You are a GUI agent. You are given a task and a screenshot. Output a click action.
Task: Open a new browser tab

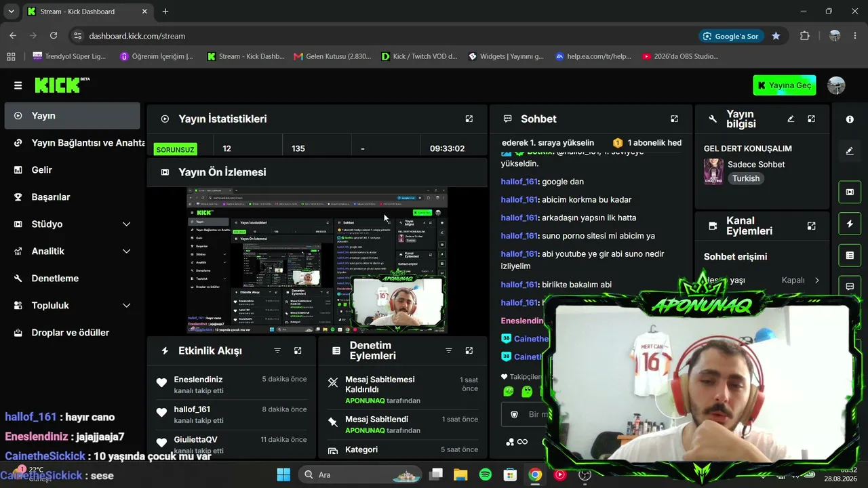pyautogui.click(x=165, y=12)
